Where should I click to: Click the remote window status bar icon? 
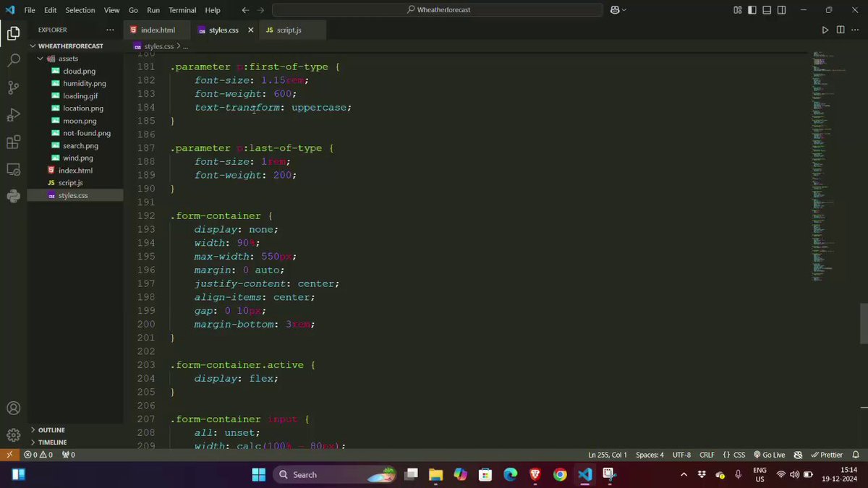[9, 455]
